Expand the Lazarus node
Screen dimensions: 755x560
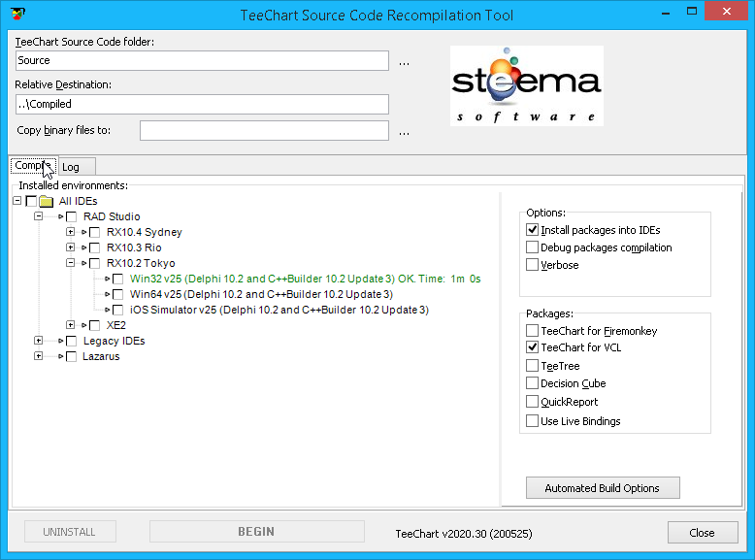coord(38,356)
